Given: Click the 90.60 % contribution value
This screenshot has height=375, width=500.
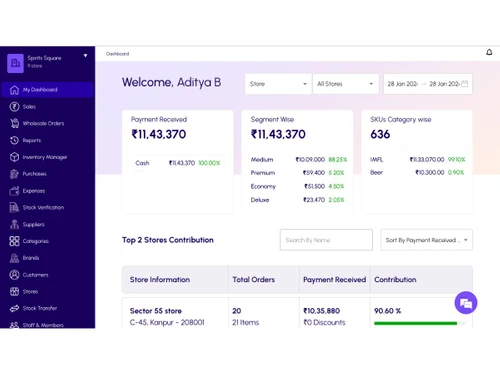Looking at the screenshot, I should (387, 311).
